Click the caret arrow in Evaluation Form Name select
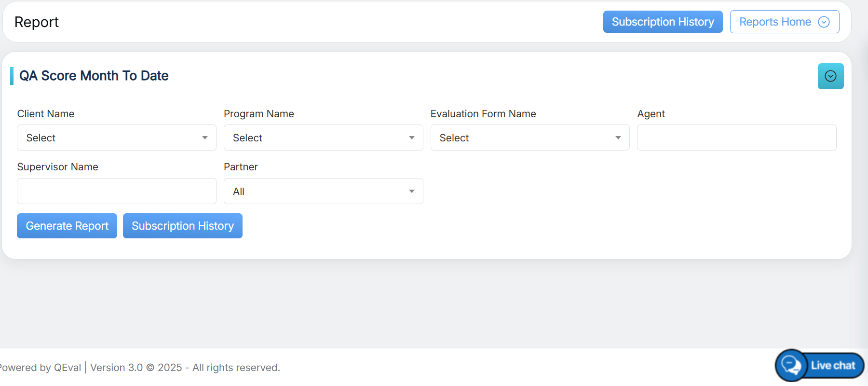Image resolution: width=868 pixels, height=386 pixels. 618,138
